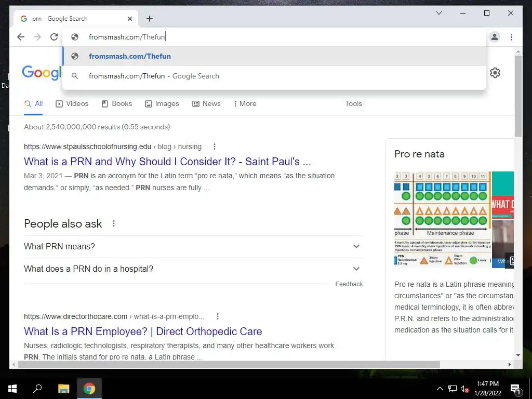Viewport: 532px width, 399px height.
Task: Open the People also ask options menu
Action: 114,223
